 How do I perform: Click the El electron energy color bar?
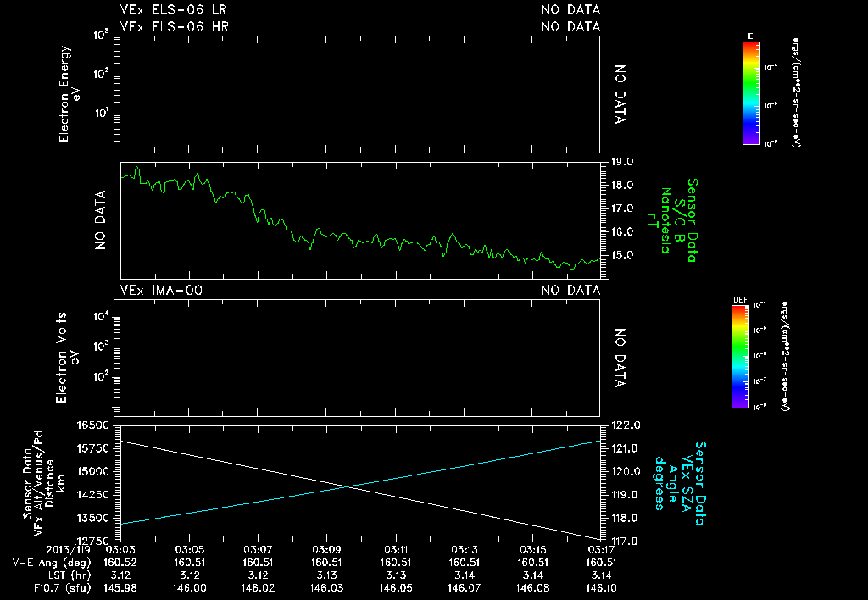tap(751, 93)
